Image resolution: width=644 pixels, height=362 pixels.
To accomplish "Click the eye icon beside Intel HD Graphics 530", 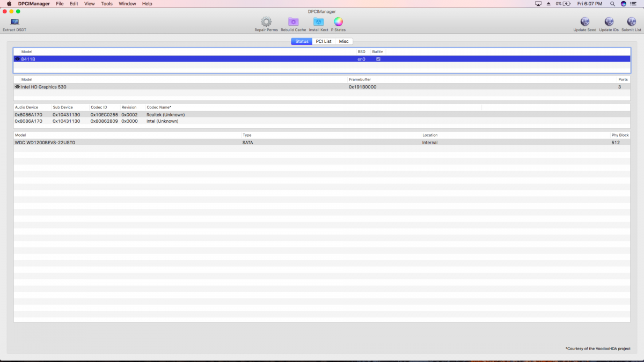I will [18, 87].
